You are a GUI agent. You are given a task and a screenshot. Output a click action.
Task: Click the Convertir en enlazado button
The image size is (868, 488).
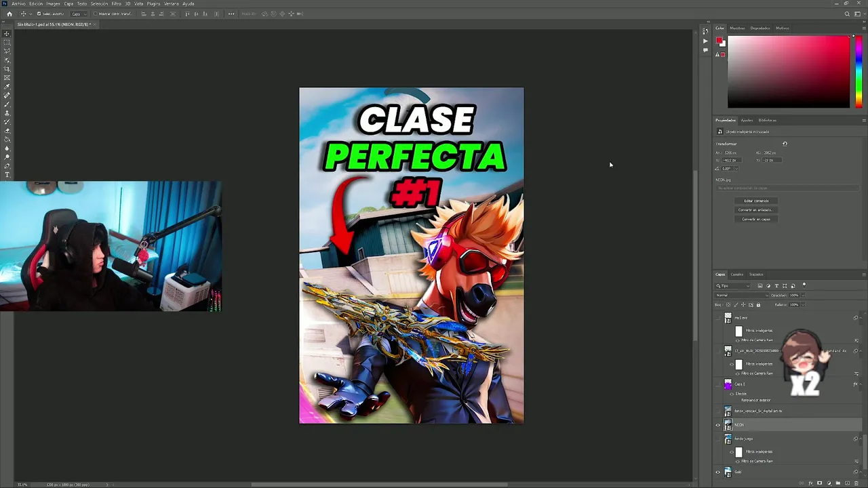click(756, 210)
